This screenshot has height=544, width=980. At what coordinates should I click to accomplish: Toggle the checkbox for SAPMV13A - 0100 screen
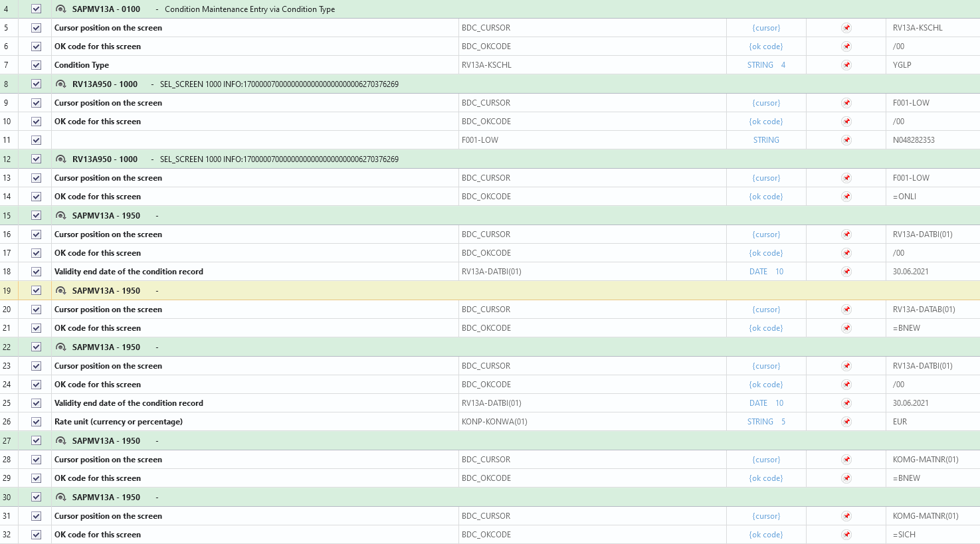point(37,9)
